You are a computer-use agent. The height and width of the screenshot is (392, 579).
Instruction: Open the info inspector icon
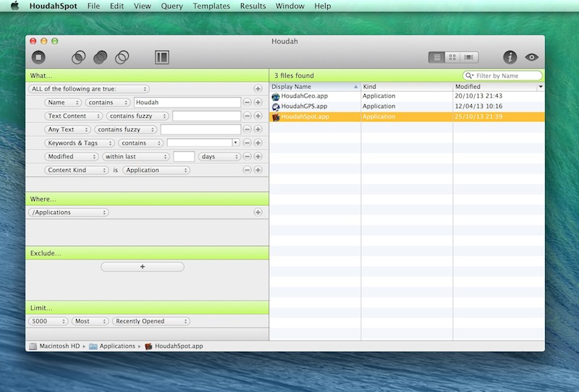[510, 57]
